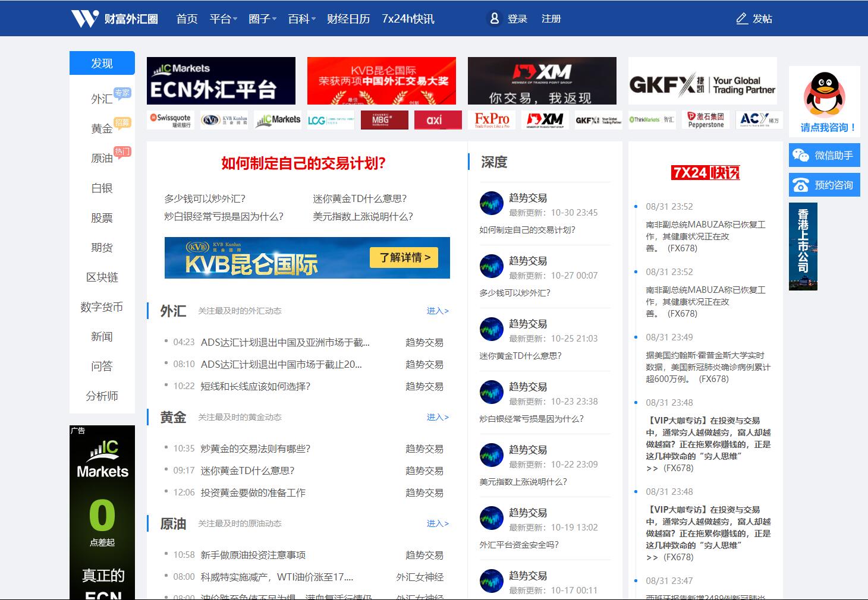Select 原油 category in the sidebar
Viewport: 868px width, 600px height.
(102, 159)
